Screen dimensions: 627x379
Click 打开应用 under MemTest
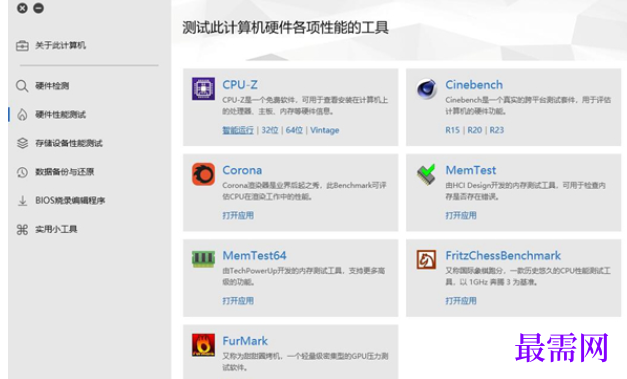point(461,215)
